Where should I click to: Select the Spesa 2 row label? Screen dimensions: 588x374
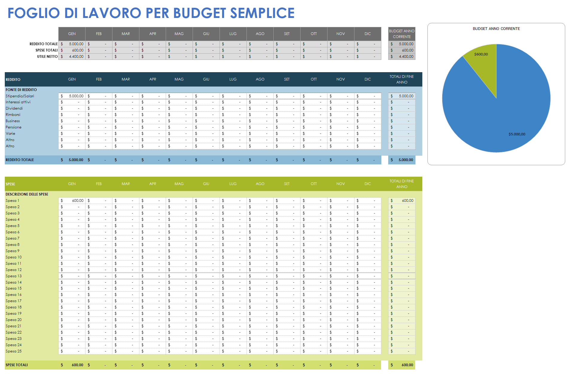point(13,207)
